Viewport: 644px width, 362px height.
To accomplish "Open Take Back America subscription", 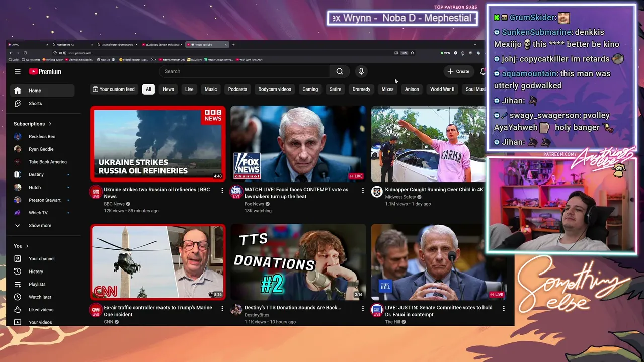I will pyautogui.click(x=42, y=162).
